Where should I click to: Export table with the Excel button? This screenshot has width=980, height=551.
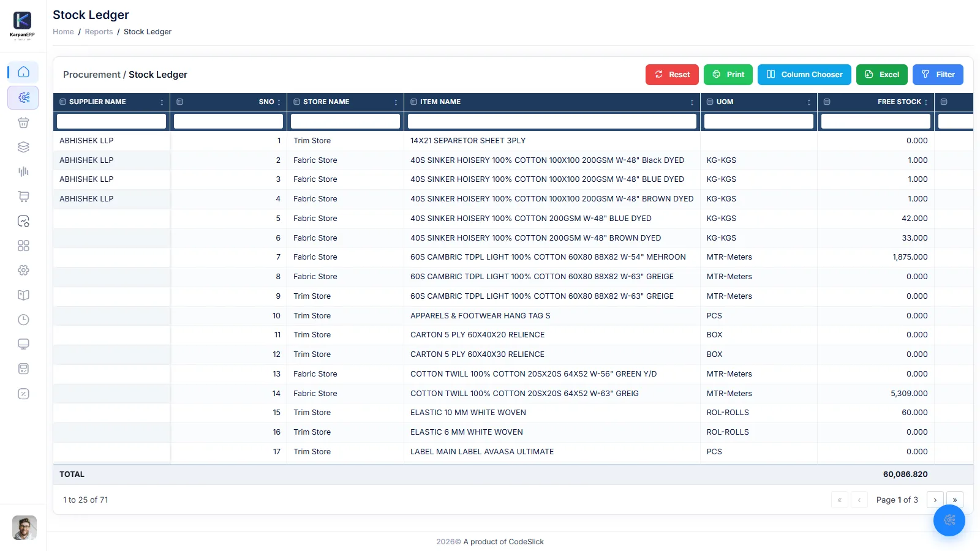pos(882,75)
